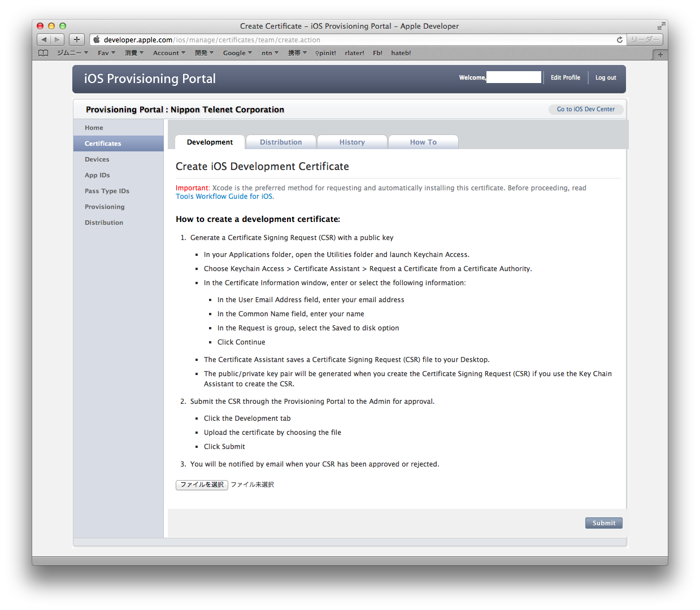Switch to the How To tab

(x=423, y=142)
